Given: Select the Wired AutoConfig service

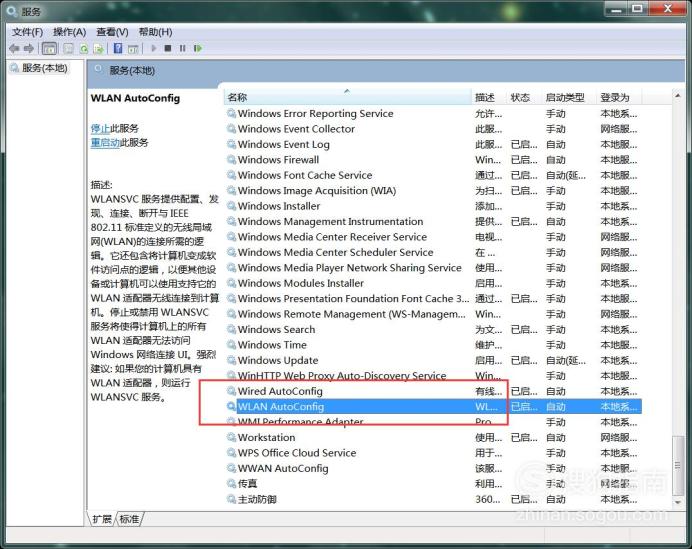Looking at the screenshot, I should (433, 391).
